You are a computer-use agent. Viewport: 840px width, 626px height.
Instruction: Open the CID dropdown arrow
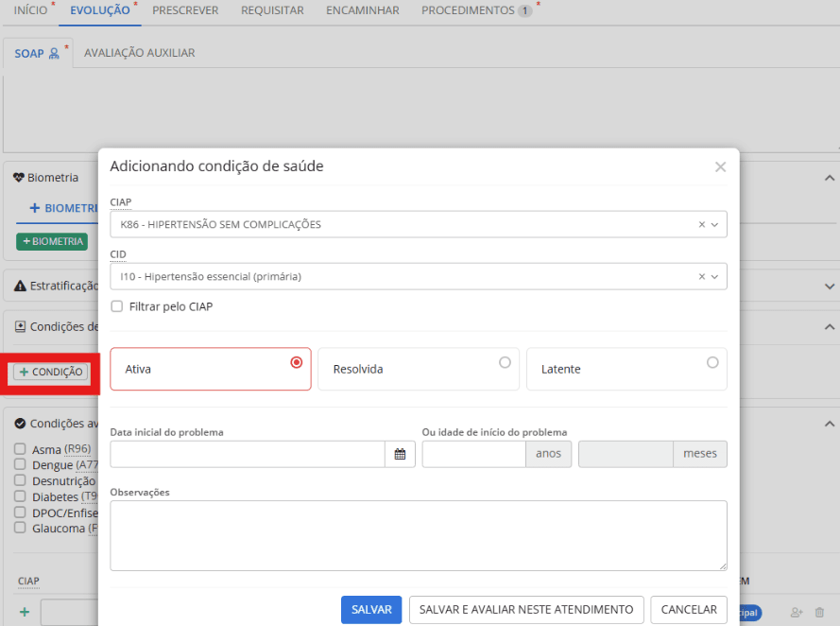tap(714, 277)
